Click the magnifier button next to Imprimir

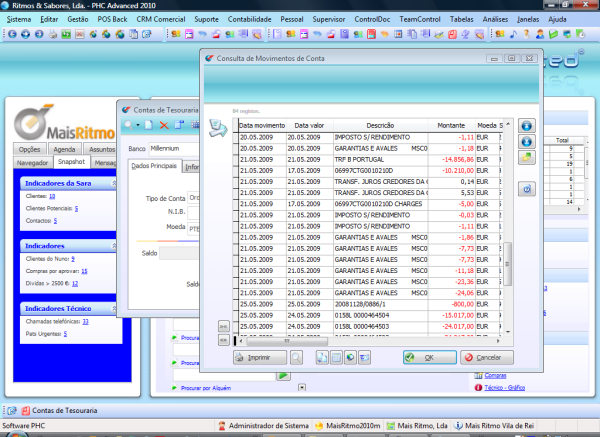tap(296, 357)
